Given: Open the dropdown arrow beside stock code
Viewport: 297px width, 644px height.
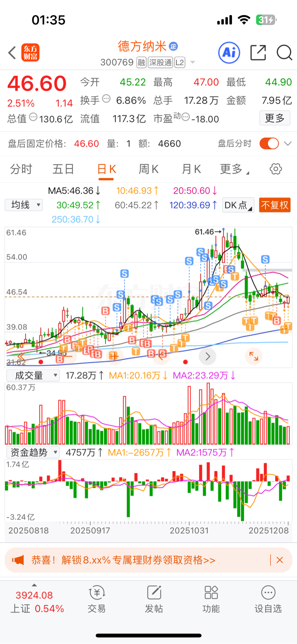Looking at the screenshot, I should [193, 62].
